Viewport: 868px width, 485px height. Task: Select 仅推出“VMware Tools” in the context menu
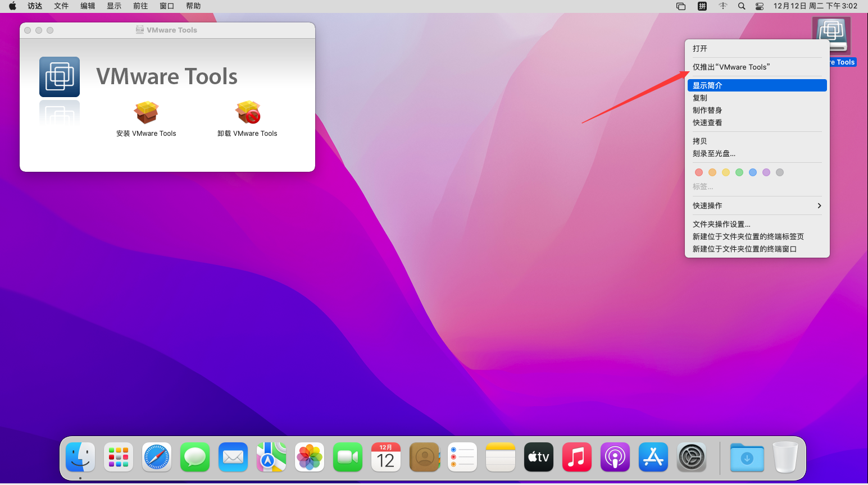pos(757,67)
